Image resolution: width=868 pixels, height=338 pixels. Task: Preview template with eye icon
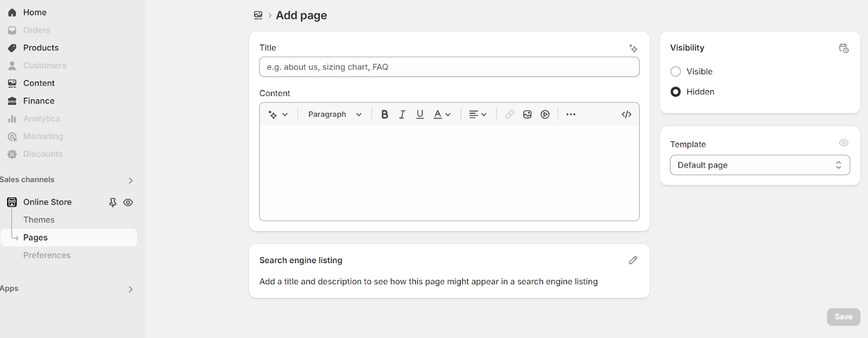click(x=844, y=143)
